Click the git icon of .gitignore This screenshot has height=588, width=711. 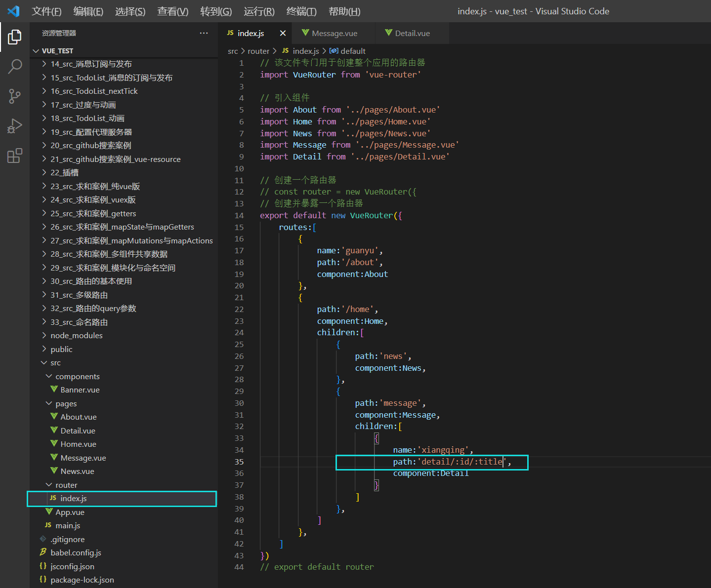pyautogui.click(x=43, y=539)
